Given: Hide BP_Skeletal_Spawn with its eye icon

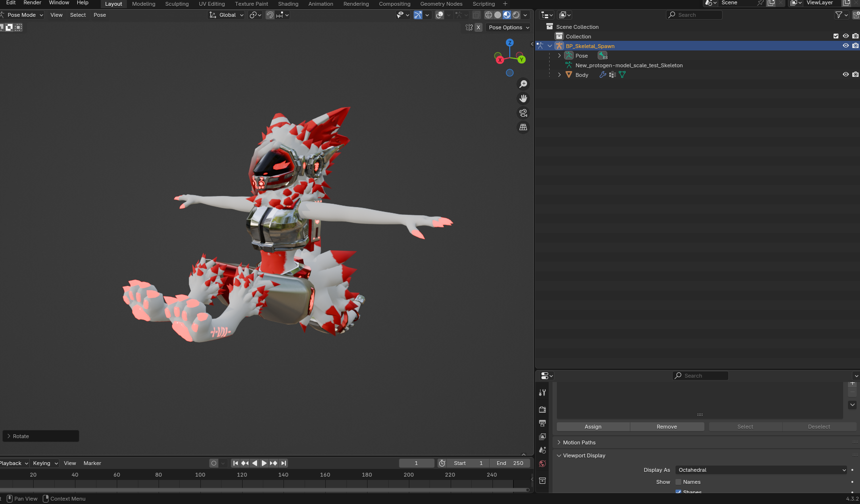Looking at the screenshot, I should [846, 46].
